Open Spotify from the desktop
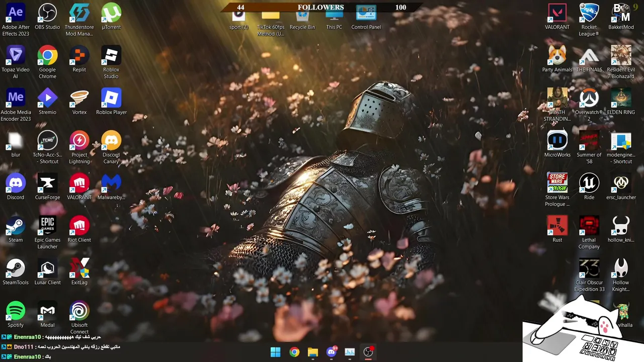Screen dimensions: 644x362 coord(16,311)
